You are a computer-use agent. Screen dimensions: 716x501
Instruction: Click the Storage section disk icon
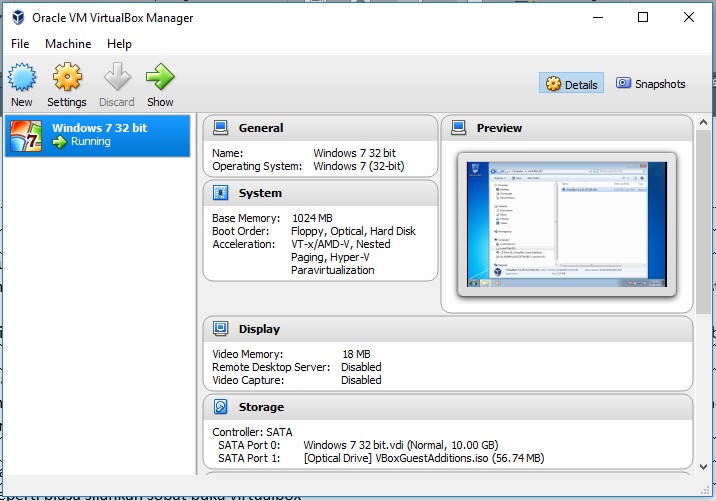click(x=221, y=406)
